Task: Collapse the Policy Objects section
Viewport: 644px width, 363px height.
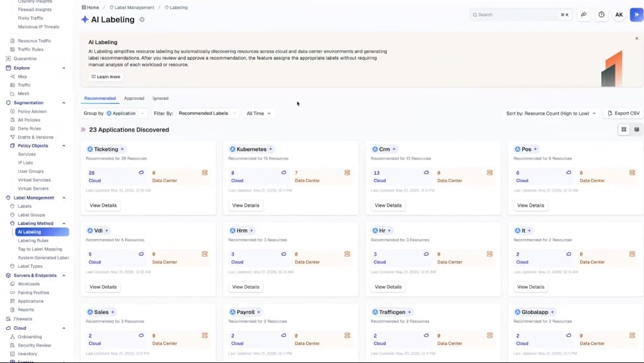Action: pyautogui.click(x=64, y=145)
